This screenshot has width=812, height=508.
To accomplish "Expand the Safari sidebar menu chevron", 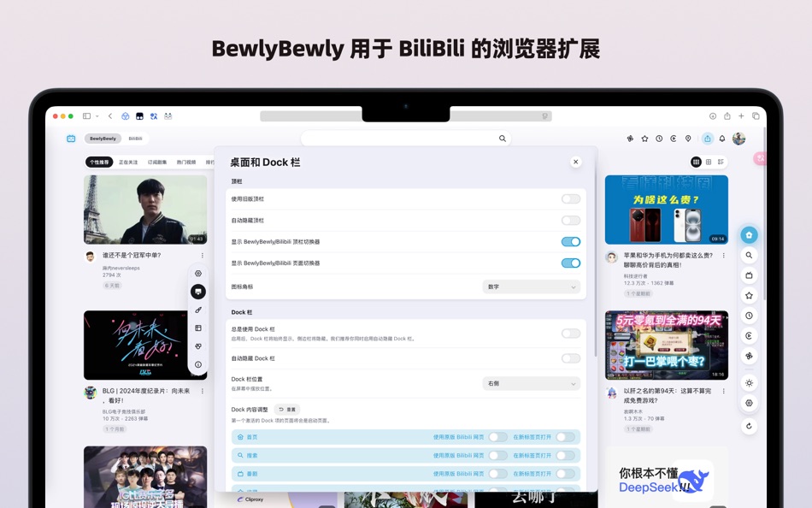I will point(97,116).
